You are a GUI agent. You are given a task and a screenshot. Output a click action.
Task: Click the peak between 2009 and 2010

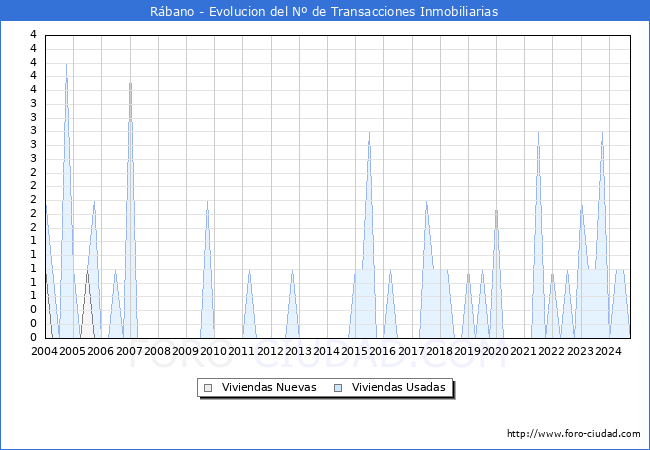(207, 202)
